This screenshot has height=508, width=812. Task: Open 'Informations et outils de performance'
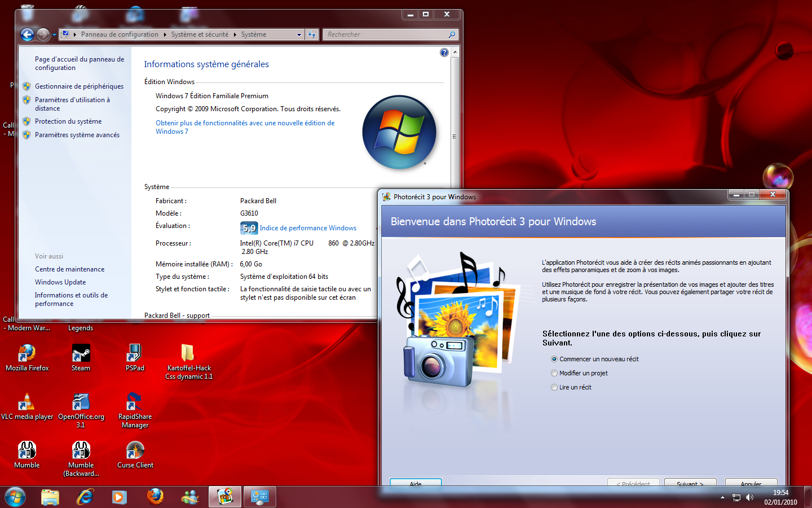[71, 299]
